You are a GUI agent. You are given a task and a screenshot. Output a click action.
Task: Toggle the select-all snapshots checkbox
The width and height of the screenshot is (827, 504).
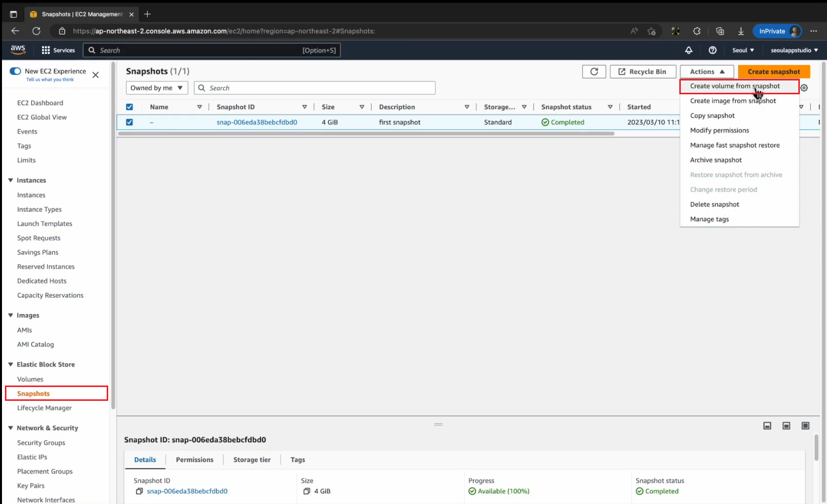tap(129, 107)
